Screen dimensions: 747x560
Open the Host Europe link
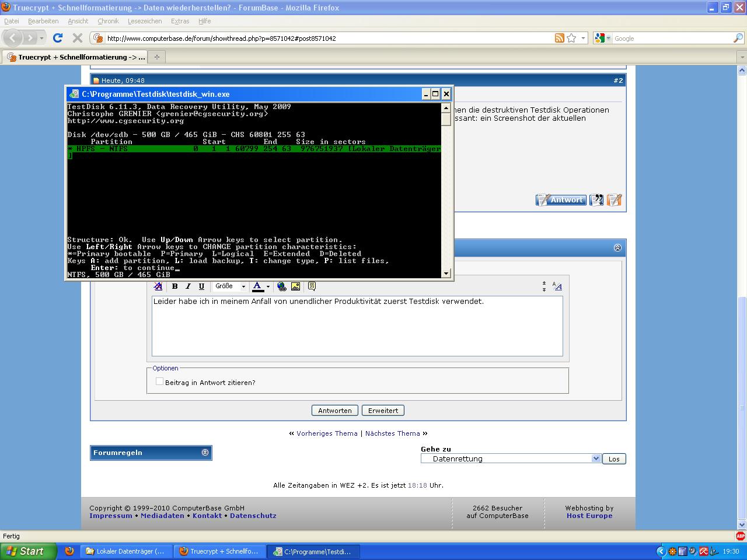click(x=589, y=516)
